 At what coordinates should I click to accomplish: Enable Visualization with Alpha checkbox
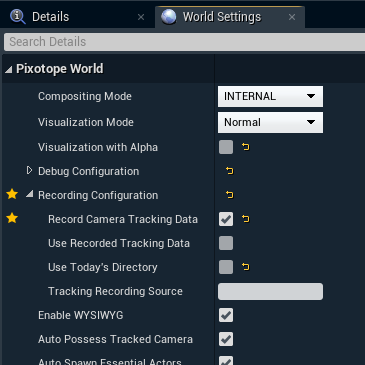226,147
